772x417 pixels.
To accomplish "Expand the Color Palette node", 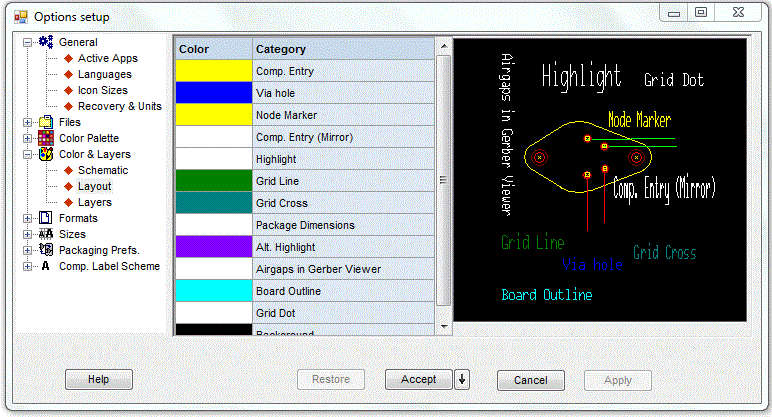I will pyautogui.click(x=28, y=138).
